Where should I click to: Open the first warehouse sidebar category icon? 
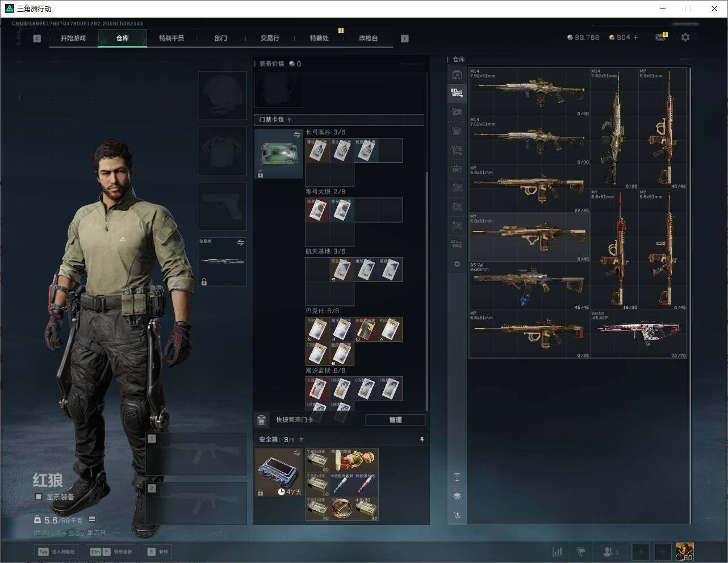(x=457, y=75)
